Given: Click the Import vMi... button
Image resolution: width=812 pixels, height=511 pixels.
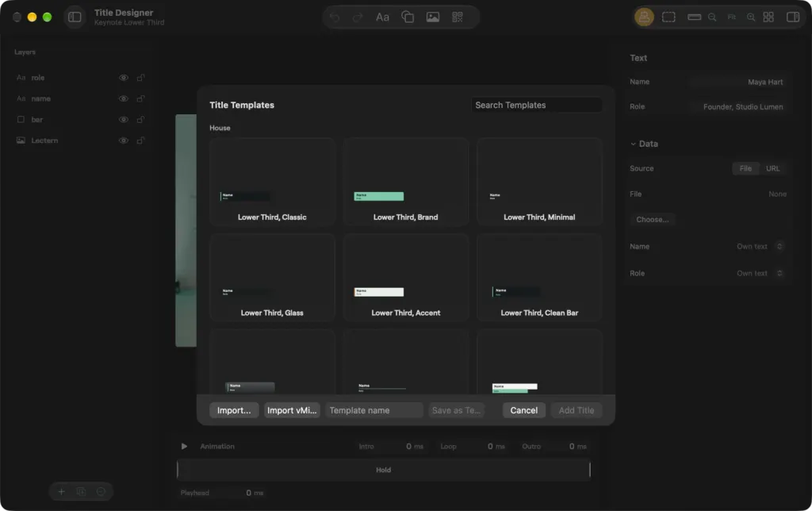Looking at the screenshot, I should pos(292,410).
